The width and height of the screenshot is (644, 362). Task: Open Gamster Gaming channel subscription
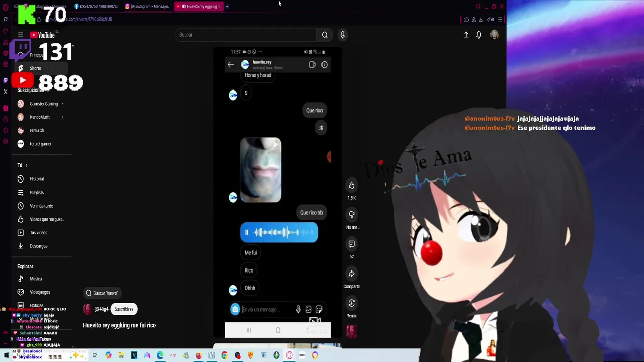[x=44, y=104]
